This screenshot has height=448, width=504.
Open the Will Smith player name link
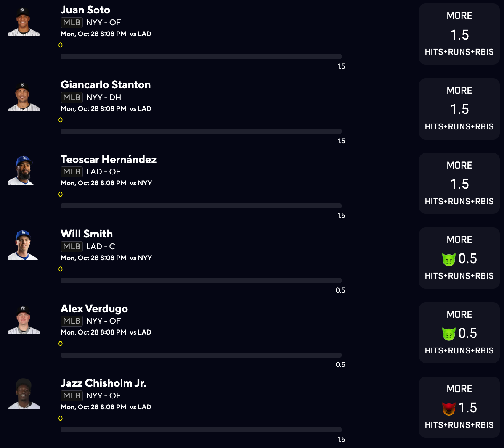pos(87,234)
